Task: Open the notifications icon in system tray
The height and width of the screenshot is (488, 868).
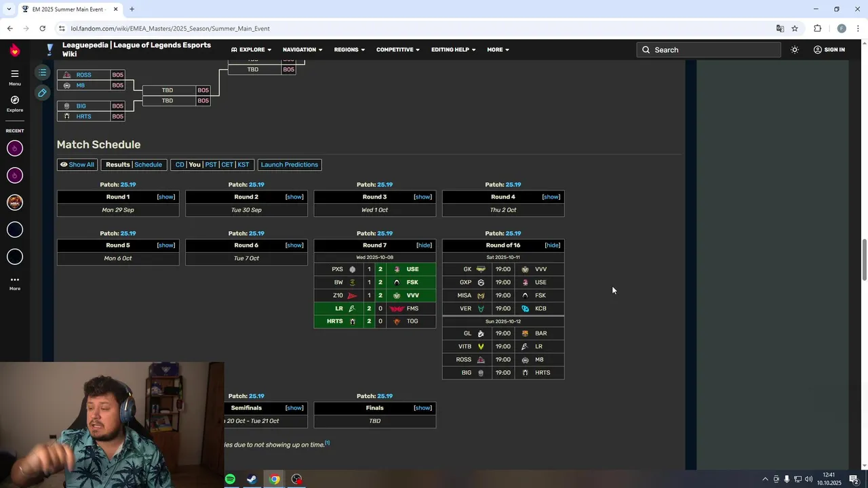Action: click(854, 479)
